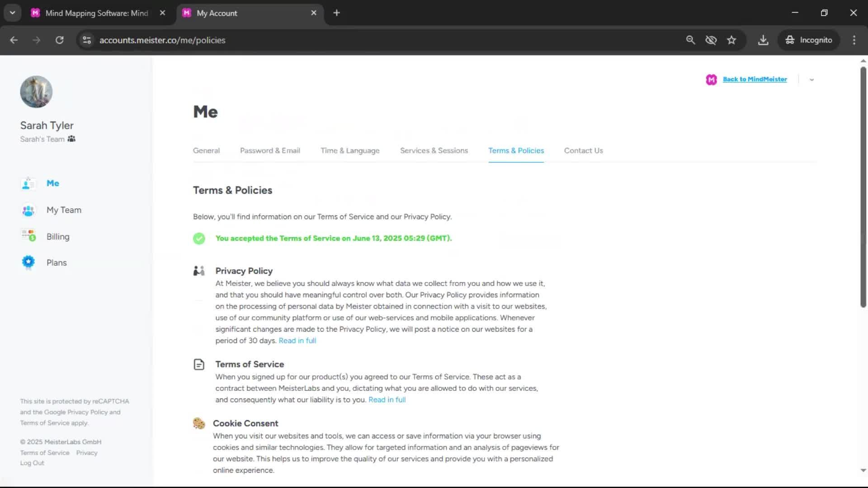Screen dimensions: 868x488
Task: Click Privacy footer link
Action: tap(87, 453)
